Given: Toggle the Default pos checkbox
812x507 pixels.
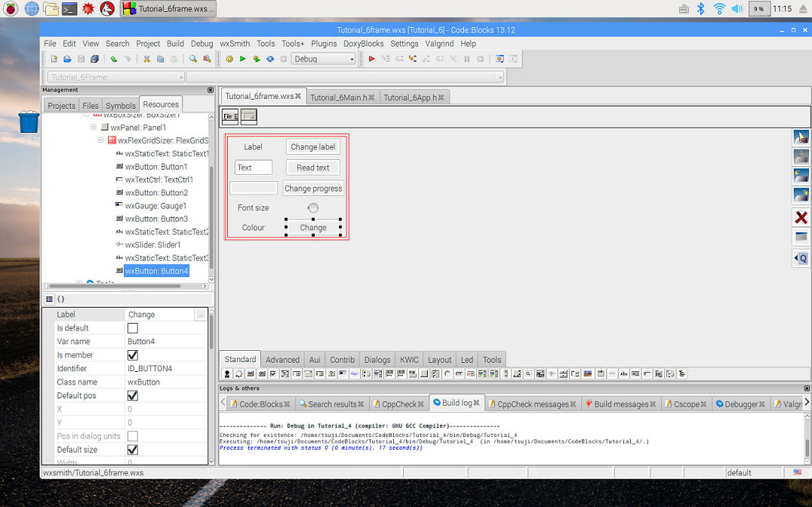Looking at the screenshot, I should [x=133, y=395].
